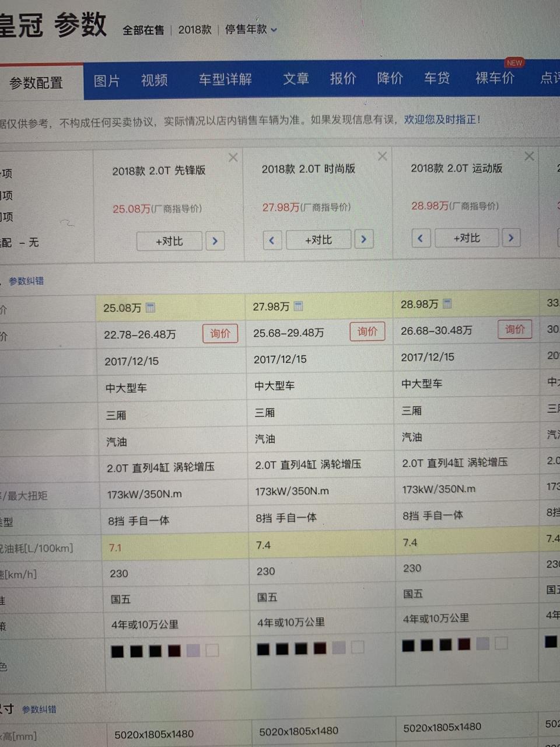Click 2017/12/15 date in 时尚版 column
Screen dimensions: 560x747
point(280,359)
